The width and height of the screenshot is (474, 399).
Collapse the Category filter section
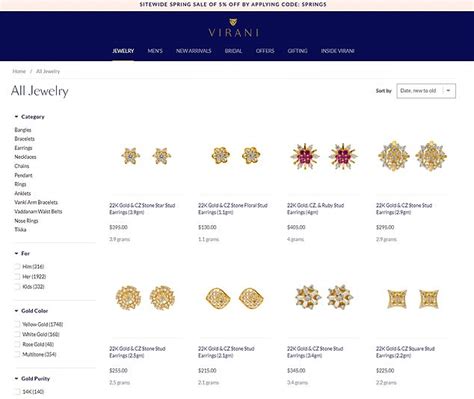[16, 117]
